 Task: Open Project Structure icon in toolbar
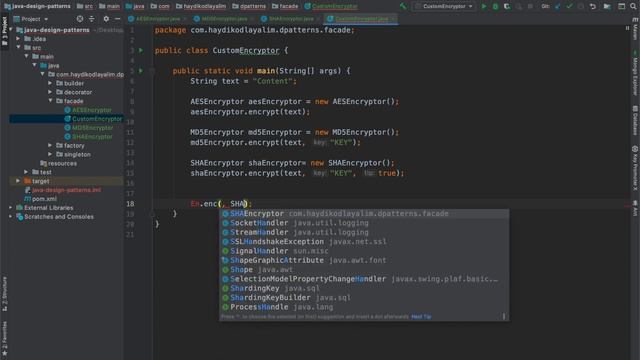coord(607,6)
